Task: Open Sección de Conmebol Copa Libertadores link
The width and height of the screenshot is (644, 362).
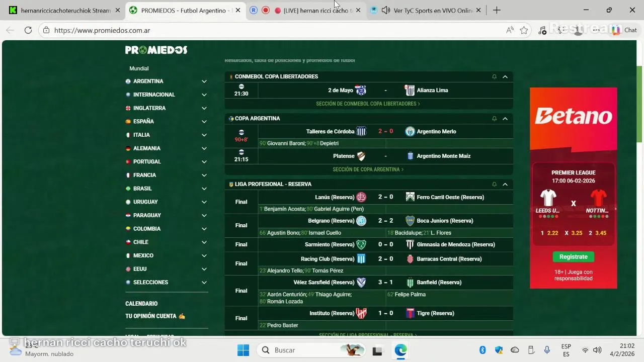Action: coord(368,104)
